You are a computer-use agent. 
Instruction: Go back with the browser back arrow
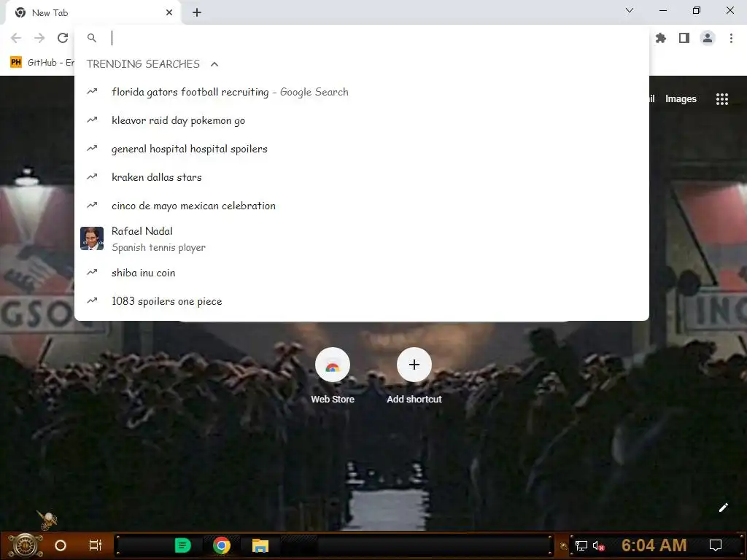coord(16,38)
